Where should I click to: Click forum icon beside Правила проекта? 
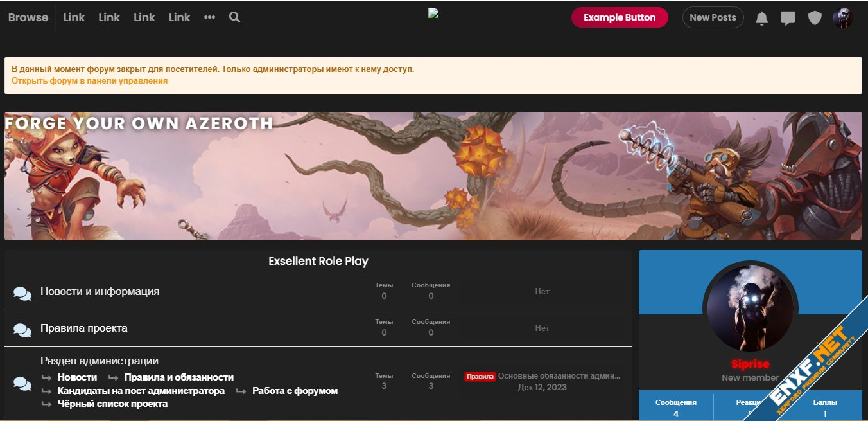22,330
